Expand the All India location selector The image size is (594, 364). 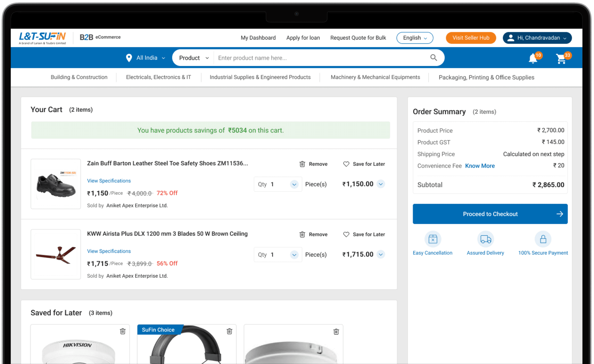coord(146,58)
